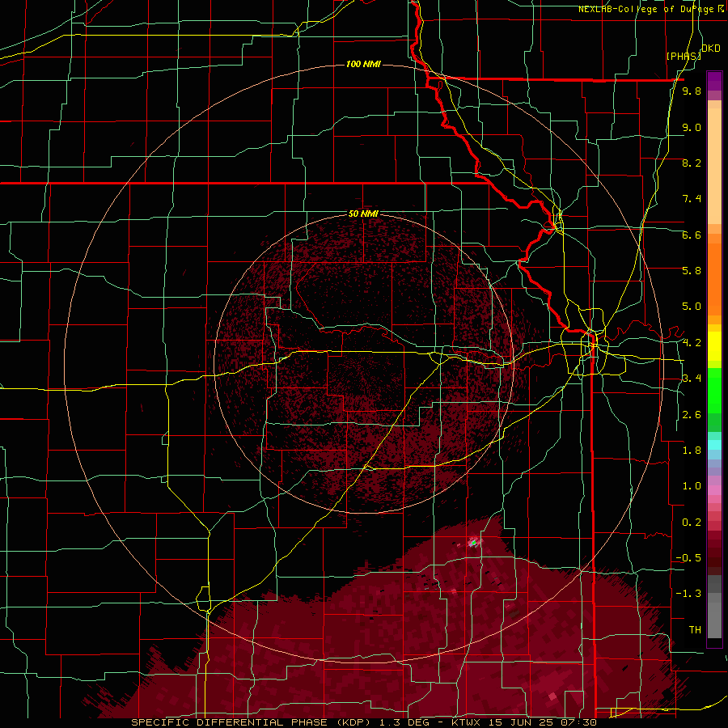Click the 9.0 value on color scale

pyautogui.click(x=692, y=127)
